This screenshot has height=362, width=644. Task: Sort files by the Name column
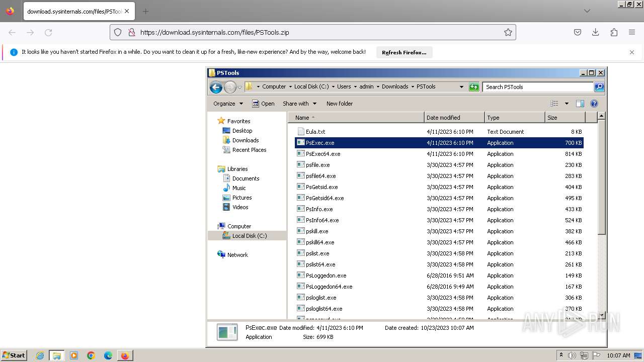pos(356,118)
